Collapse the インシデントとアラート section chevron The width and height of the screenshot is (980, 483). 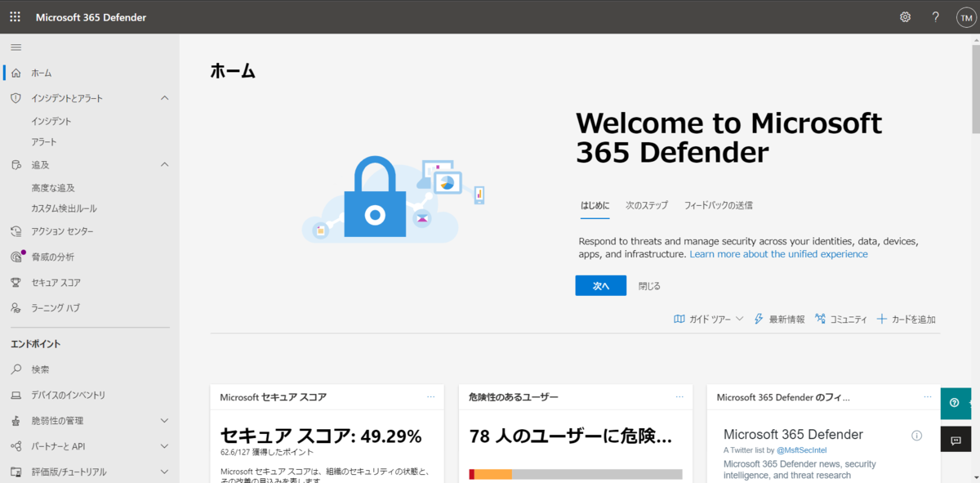point(164,98)
